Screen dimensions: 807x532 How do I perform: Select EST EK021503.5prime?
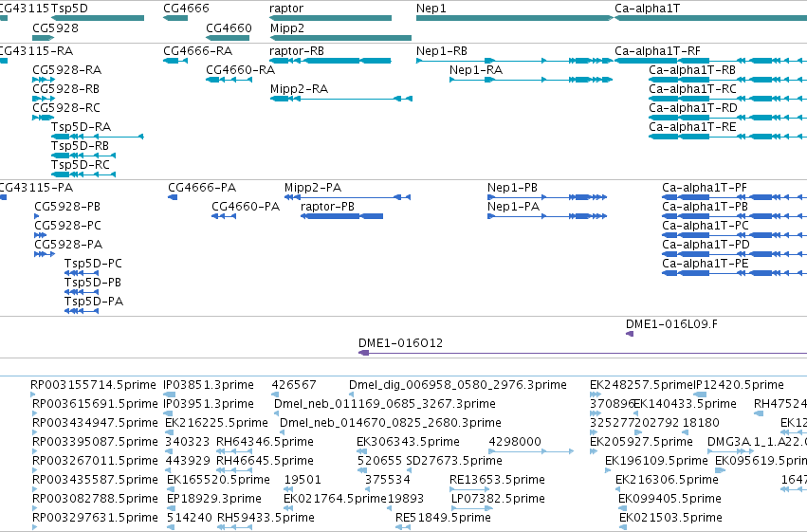click(x=670, y=519)
